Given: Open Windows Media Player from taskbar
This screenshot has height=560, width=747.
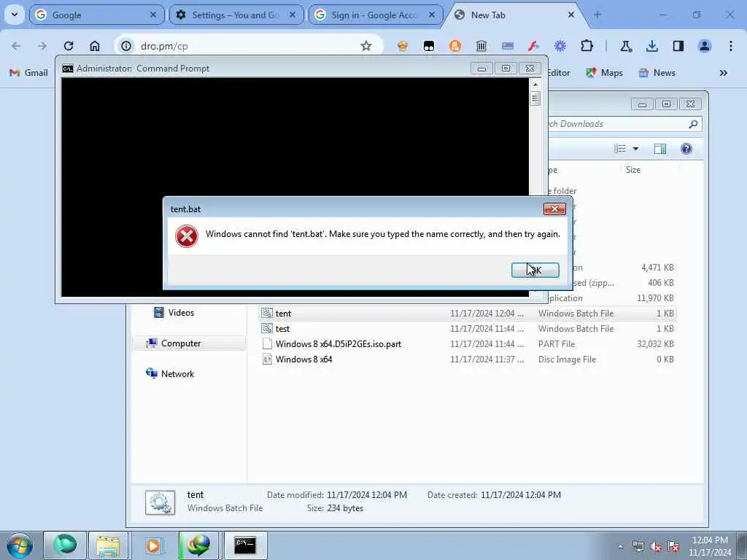Looking at the screenshot, I should [153, 545].
